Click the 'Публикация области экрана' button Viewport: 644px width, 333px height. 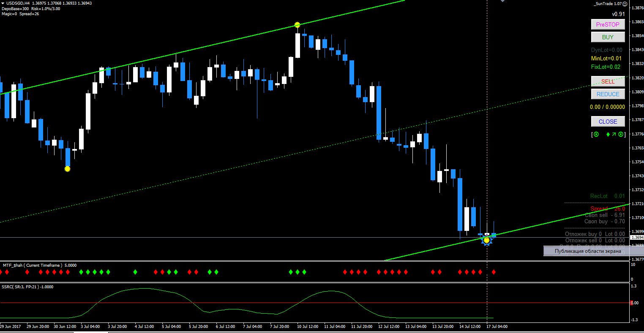click(x=593, y=251)
